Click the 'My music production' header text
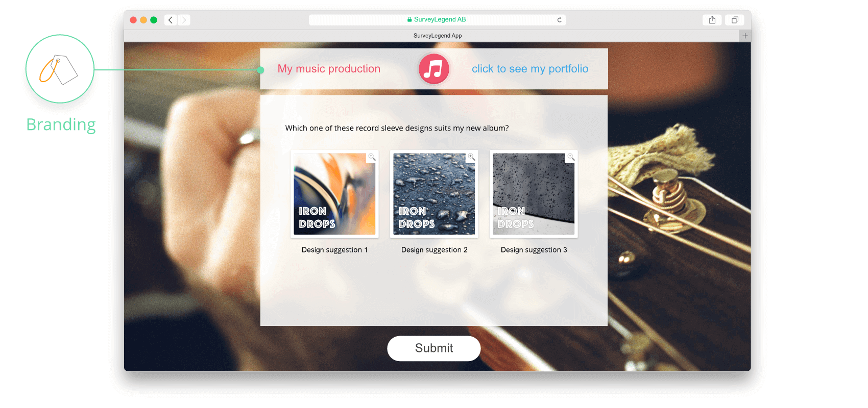868x408 pixels. pos(329,69)
